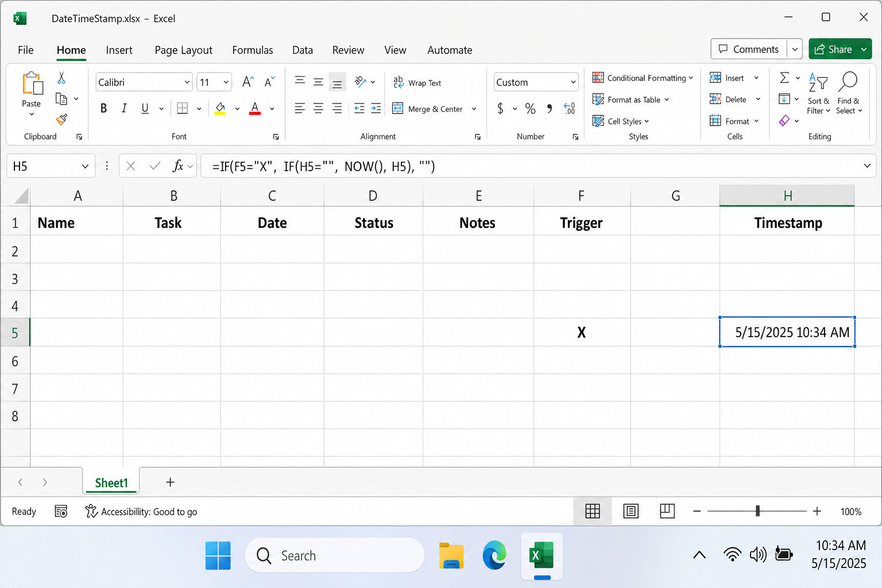Increase font size with large A icon

pos(247,82)
